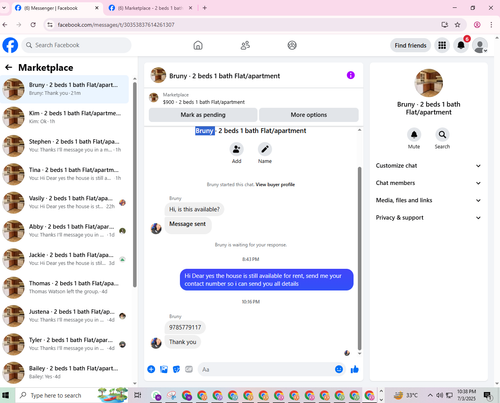The width and height of the screenshot is (500, 403).
Task: Open the account profile avatar menu
Action: pos(480,45)
